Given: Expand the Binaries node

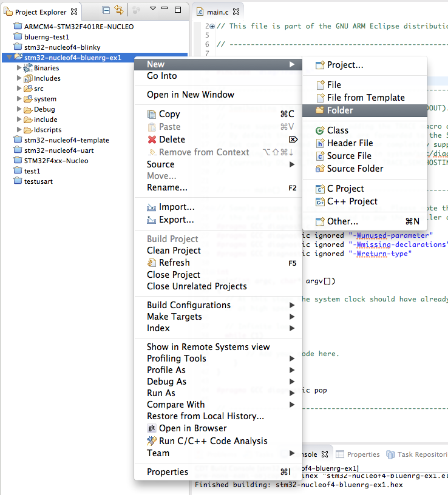Looking at the screenshot, I should [x=19, y=68].
